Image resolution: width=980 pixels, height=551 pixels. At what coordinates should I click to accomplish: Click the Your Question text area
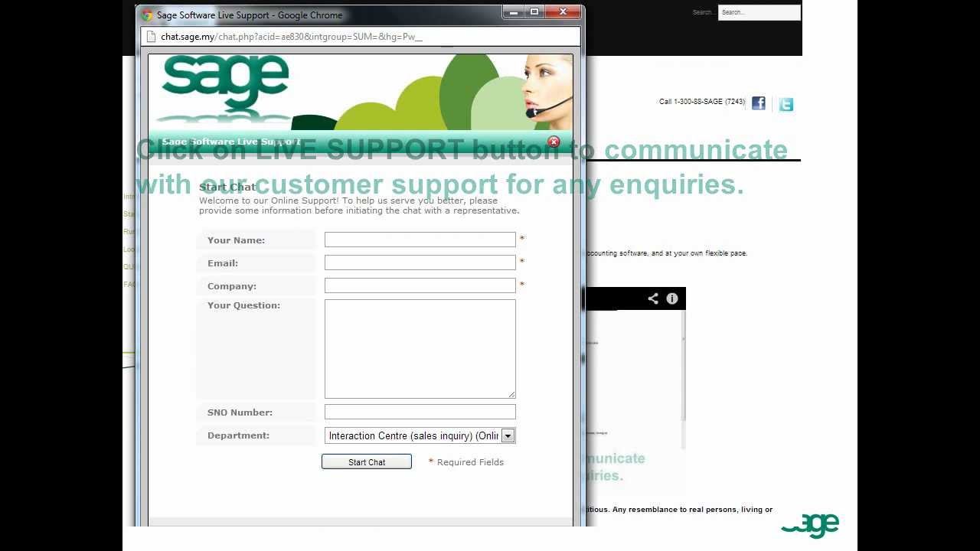click(420, 349)
